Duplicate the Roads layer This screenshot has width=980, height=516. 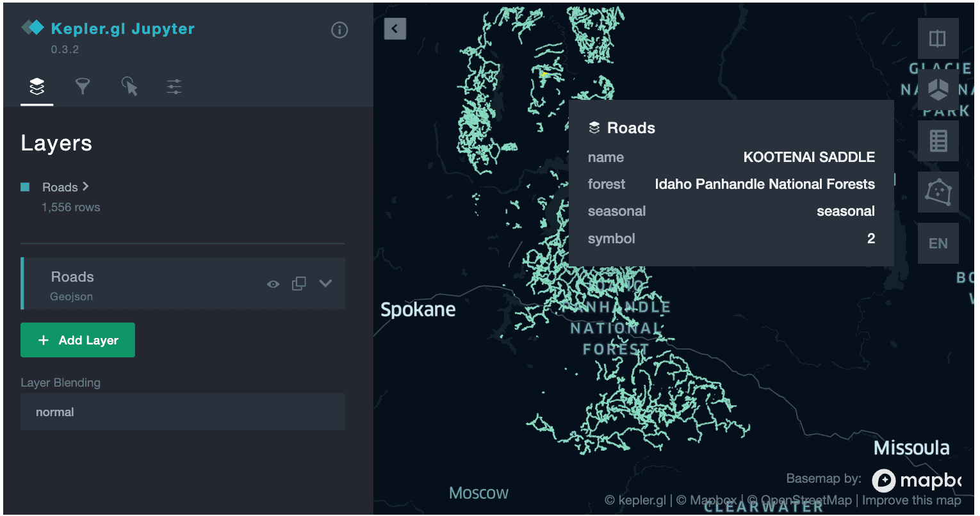pyautogui.click(x=299, y=284)
